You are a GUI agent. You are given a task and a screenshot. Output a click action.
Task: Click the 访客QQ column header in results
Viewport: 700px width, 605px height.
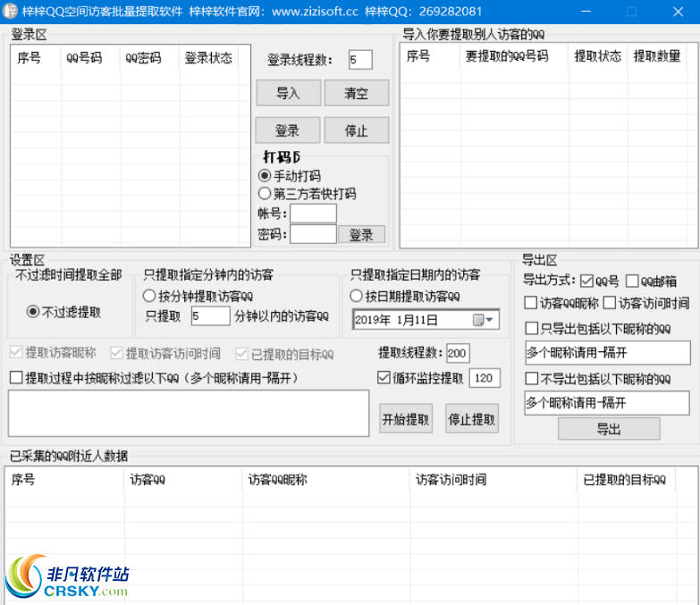click(x=183, y=480)
